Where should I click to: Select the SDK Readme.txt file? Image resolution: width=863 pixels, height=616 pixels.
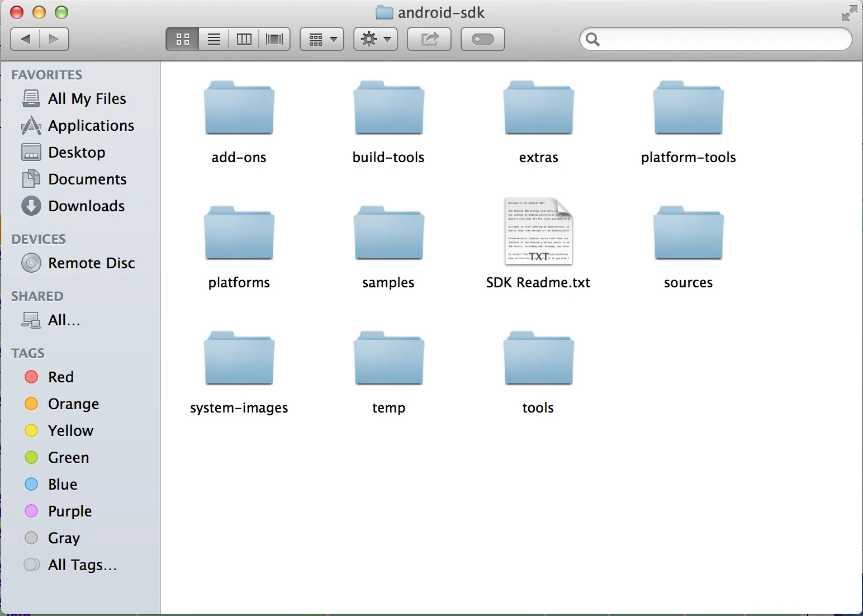tap(539, 231)
